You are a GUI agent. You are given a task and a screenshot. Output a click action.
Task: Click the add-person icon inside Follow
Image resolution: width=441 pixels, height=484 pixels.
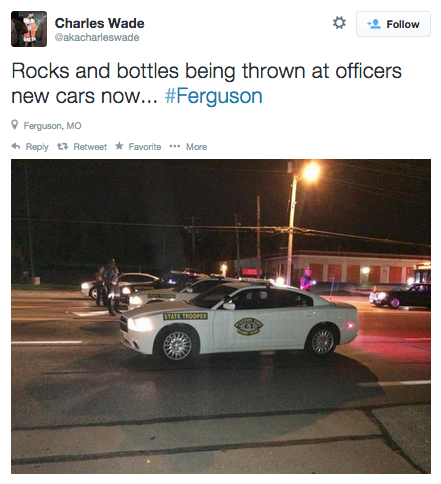[374, 24]
